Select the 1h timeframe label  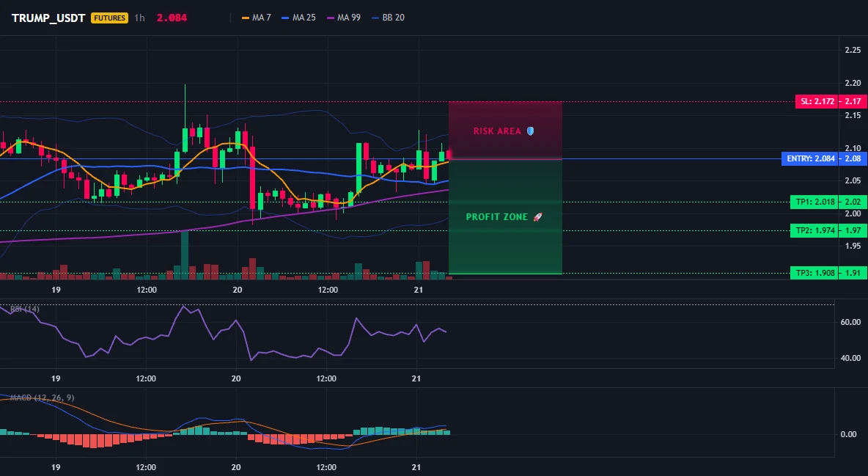coord(139,18)
